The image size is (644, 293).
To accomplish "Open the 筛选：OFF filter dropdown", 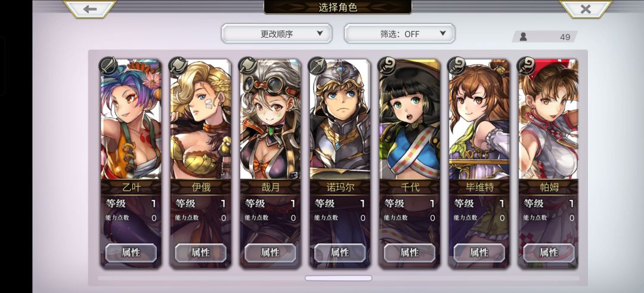I will pos(400,33).
